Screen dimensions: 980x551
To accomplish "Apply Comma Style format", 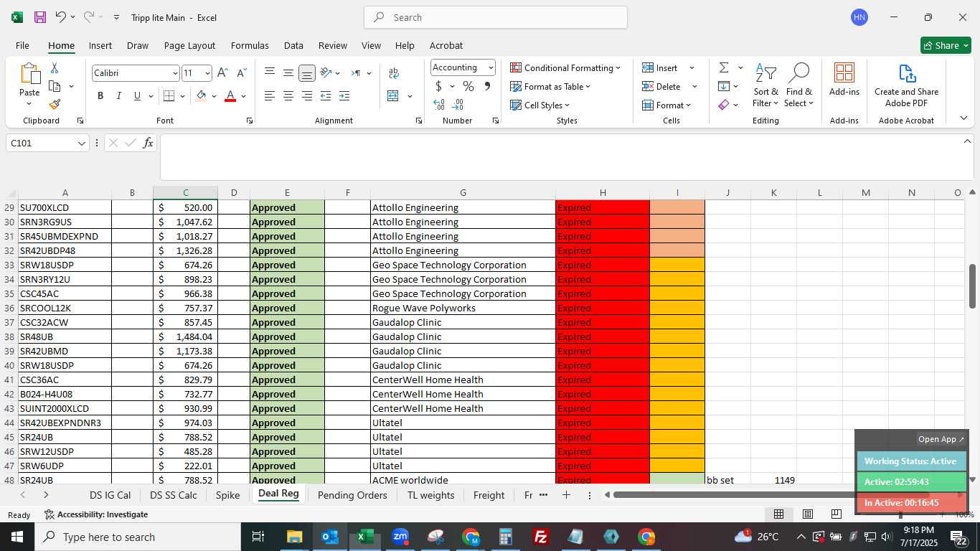I will click(487, 86).
